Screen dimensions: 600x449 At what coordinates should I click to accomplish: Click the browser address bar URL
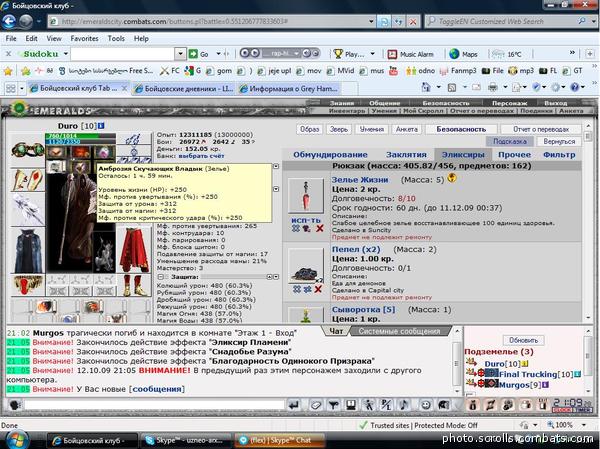pos(209,21)
